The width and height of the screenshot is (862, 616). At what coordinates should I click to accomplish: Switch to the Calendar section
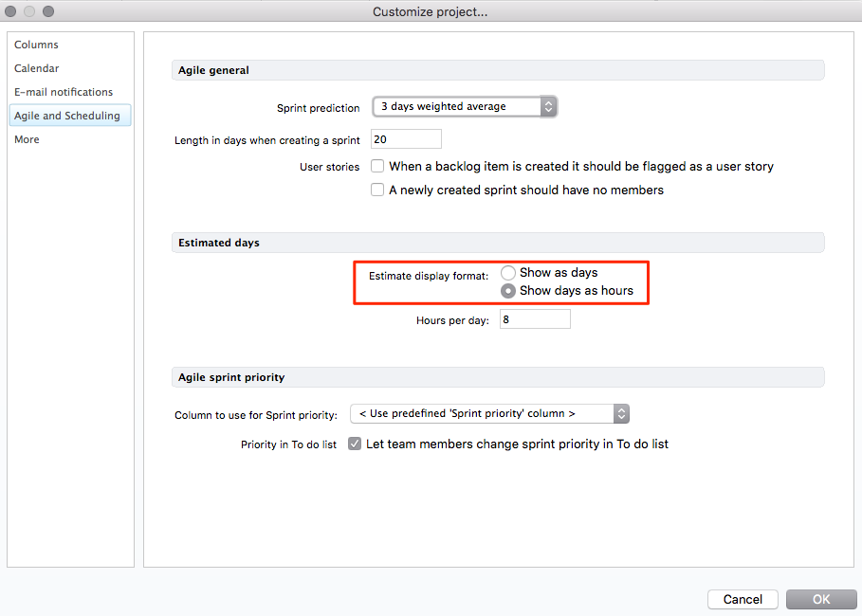click(37, 68)
